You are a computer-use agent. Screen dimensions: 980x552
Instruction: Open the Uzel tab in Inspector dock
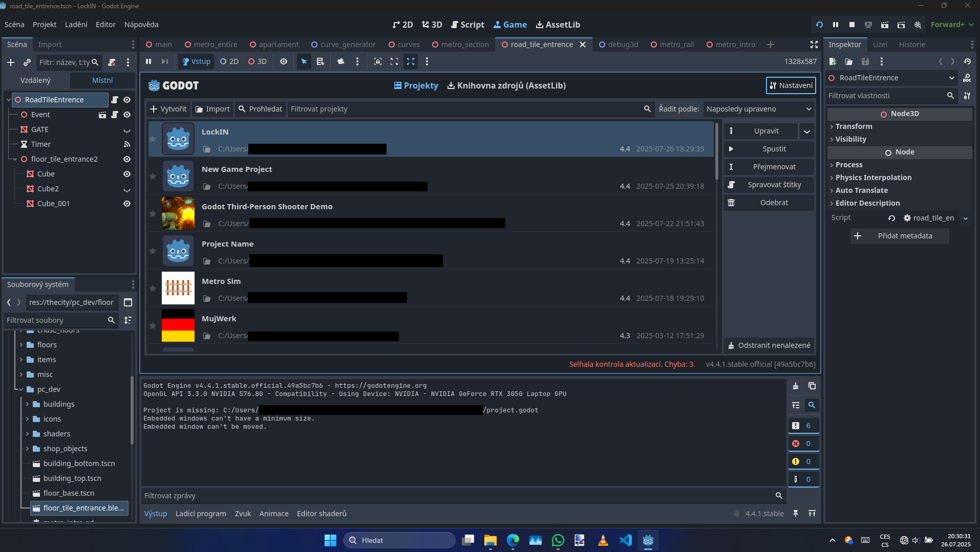point(880,45)
